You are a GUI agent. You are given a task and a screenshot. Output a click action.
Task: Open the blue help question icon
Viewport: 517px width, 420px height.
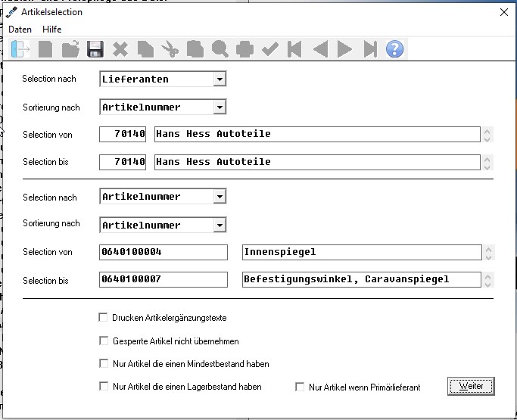pos(394,49)
